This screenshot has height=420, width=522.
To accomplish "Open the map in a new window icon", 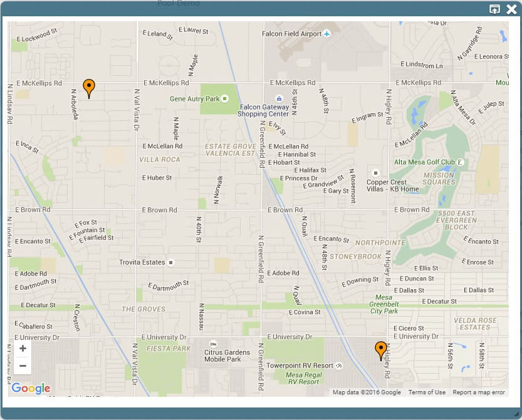I will [494, 9].
